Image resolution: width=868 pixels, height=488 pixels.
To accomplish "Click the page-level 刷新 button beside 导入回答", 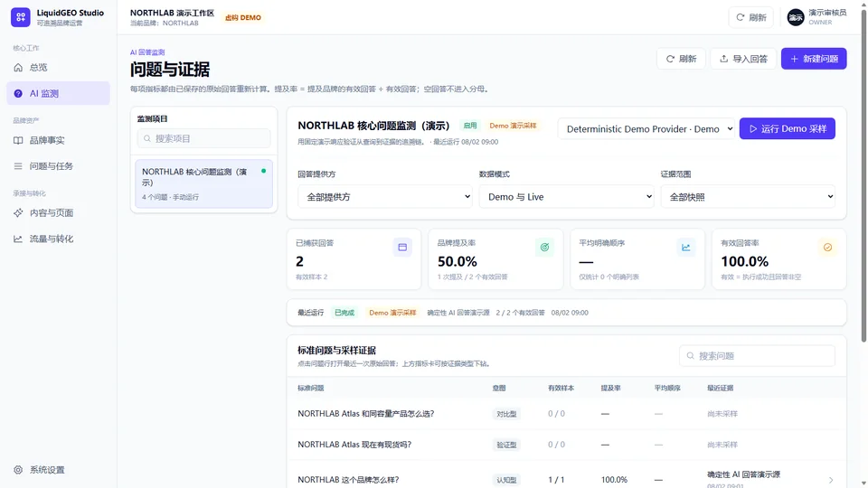I will [x=681, y=59].
